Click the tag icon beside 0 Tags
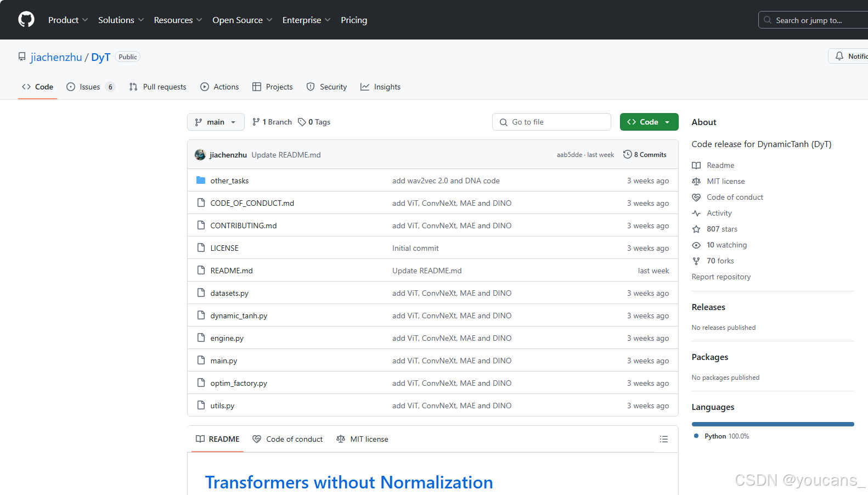The image size is (868, 495). pos(302,122)
